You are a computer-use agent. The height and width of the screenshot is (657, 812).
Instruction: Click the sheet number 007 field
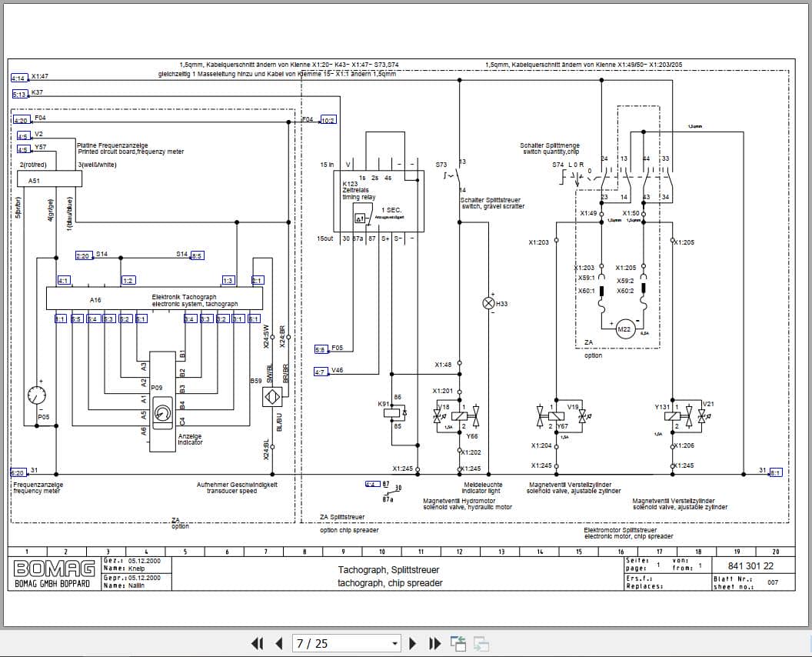(774, 583)
